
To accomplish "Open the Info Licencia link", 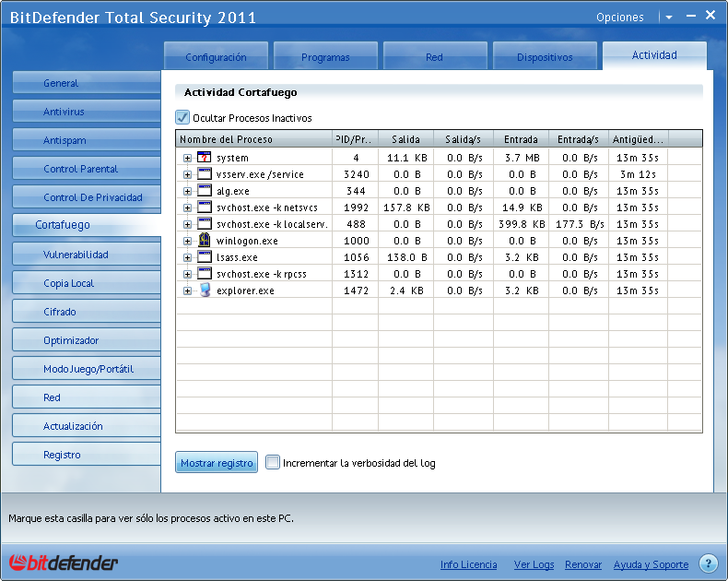I will click(x=468, y=564).
